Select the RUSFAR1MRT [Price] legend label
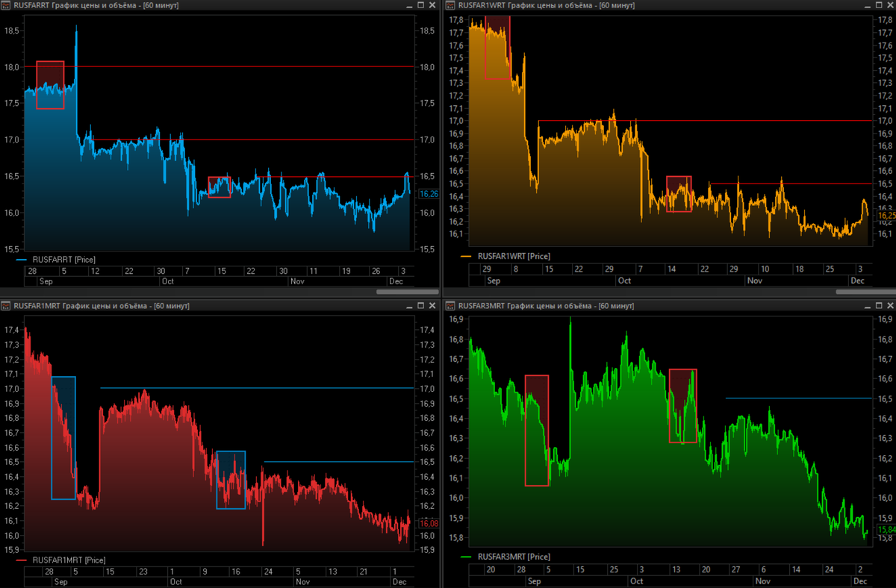 pos(69,560)
